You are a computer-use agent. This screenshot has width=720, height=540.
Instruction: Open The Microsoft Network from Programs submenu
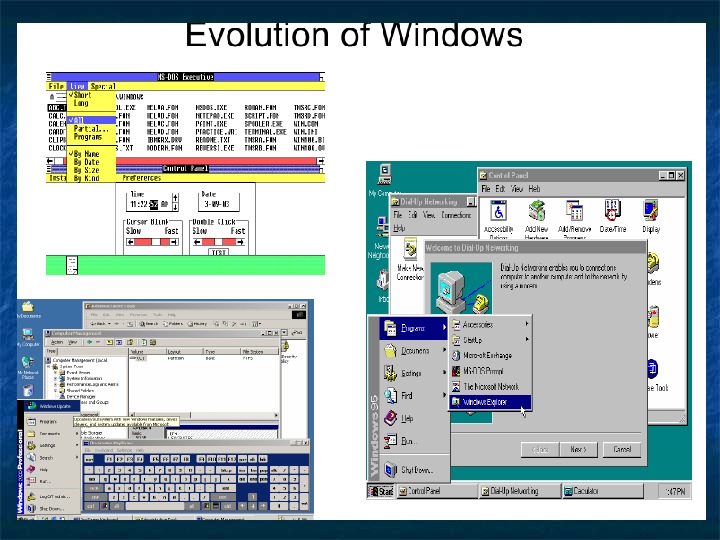[490, 387]
